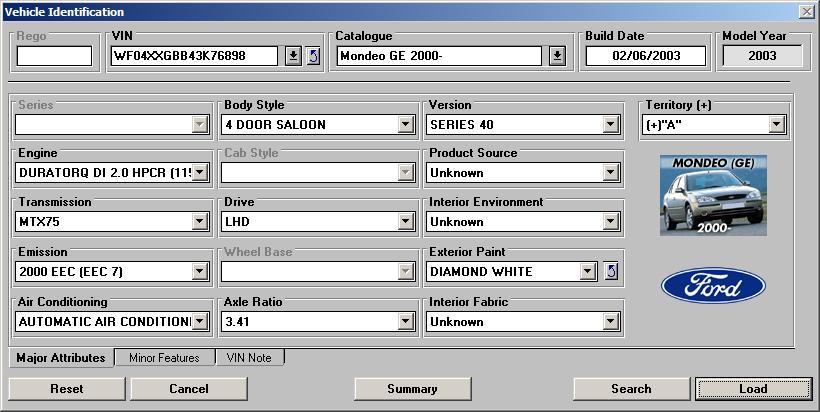Open the Transmission MTX75 dropdown

[x=200, y=222]
